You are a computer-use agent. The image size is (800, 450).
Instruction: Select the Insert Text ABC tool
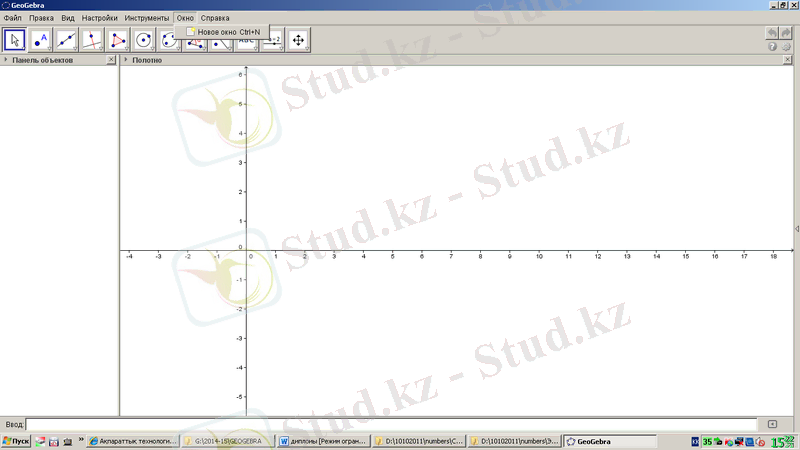(246, 44)
